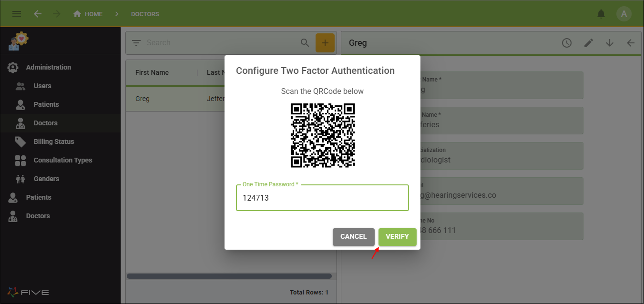This screenshot has height=304, width=644.
Task: Click the green plus button to add a doctor
Action: [x=325, y=42]
